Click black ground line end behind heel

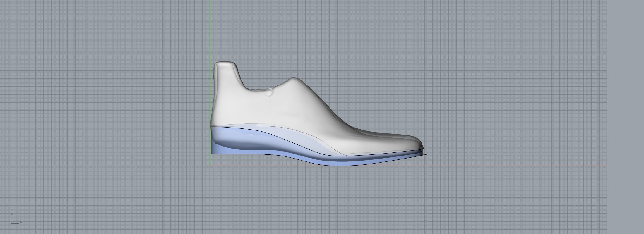click(x=208, y=154)
